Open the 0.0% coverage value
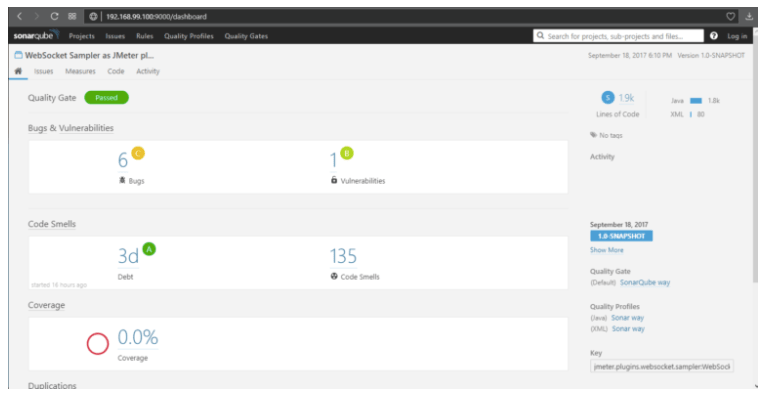 point(138,337)
